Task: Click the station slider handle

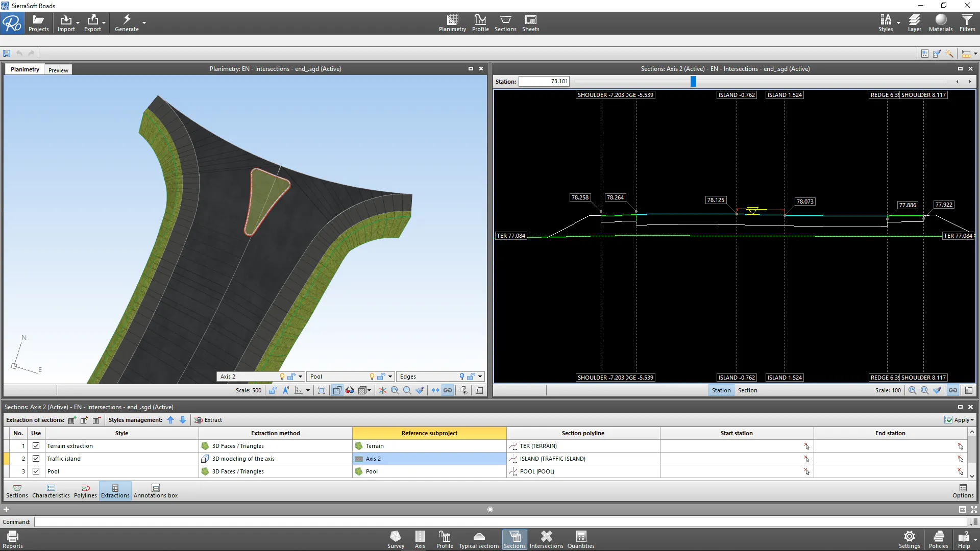Action: 693,81
